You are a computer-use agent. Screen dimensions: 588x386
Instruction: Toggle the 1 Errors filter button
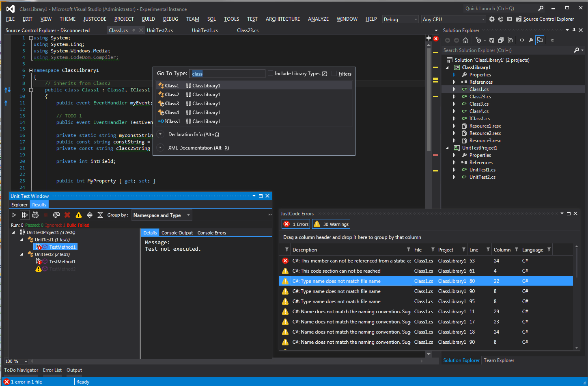296,224
